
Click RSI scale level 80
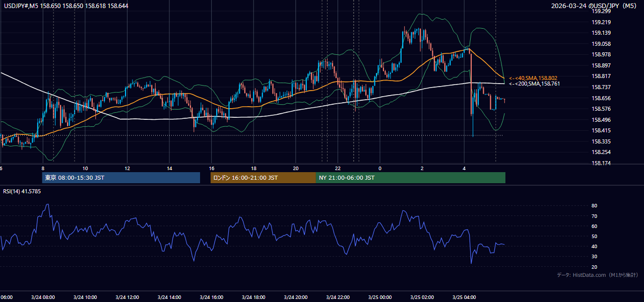[x=594, y=206]
